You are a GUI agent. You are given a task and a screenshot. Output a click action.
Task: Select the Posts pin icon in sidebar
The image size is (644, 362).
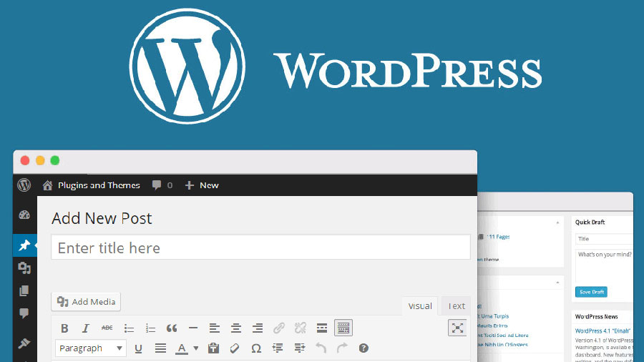tap(24, 245)
